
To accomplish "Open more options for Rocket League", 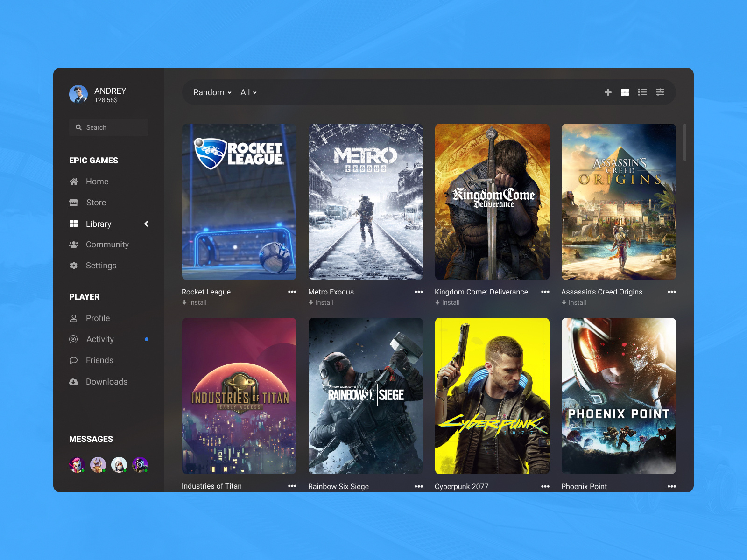I will pyautogui.click(x=292, y=292).
